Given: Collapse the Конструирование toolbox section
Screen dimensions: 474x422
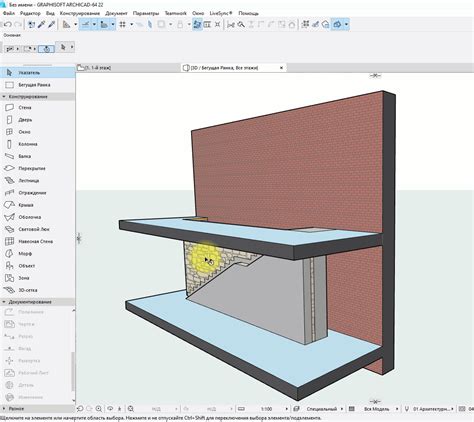Looking at the screenshot, I should click(x=4, y=97).
